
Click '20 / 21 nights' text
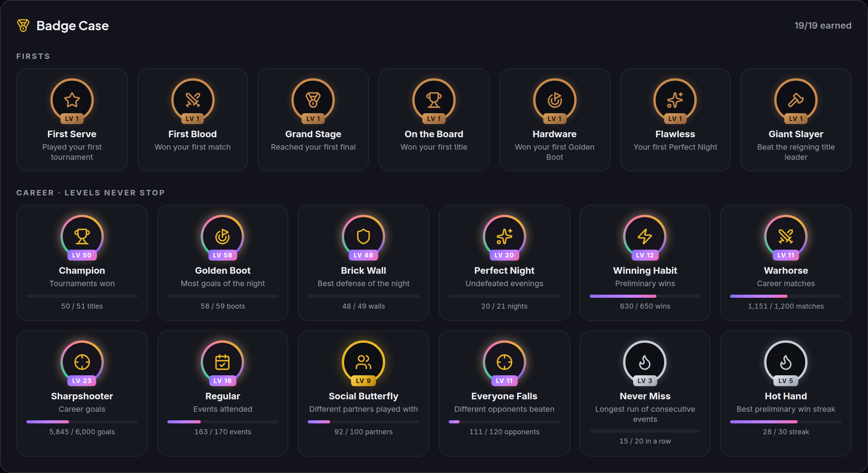(x=504, y=306)
